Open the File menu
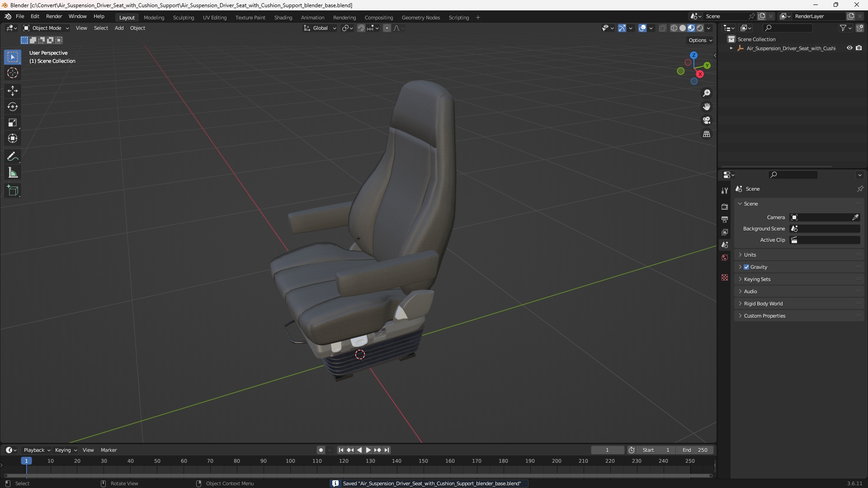 (20, 16)
